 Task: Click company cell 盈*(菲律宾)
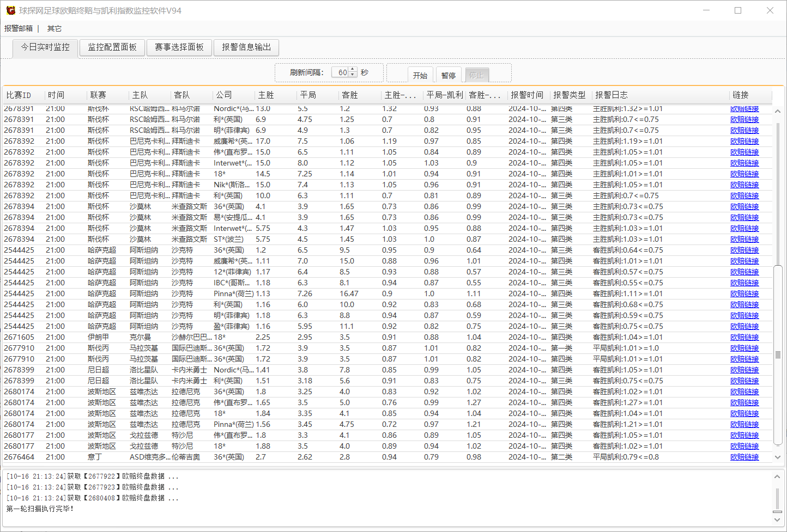click(x=232, y=327)
